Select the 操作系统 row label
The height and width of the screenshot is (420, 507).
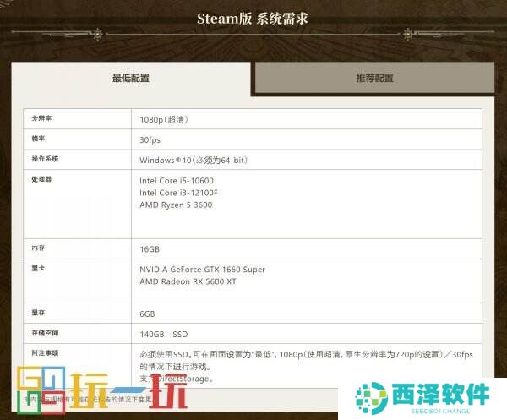click(45, 159)
